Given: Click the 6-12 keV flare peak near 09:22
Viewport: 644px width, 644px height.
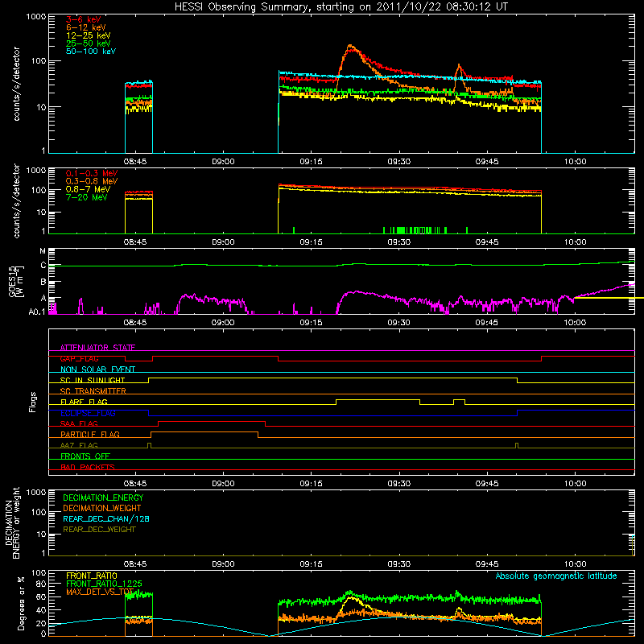Looking at the screenshot, I should coord(350,46).
